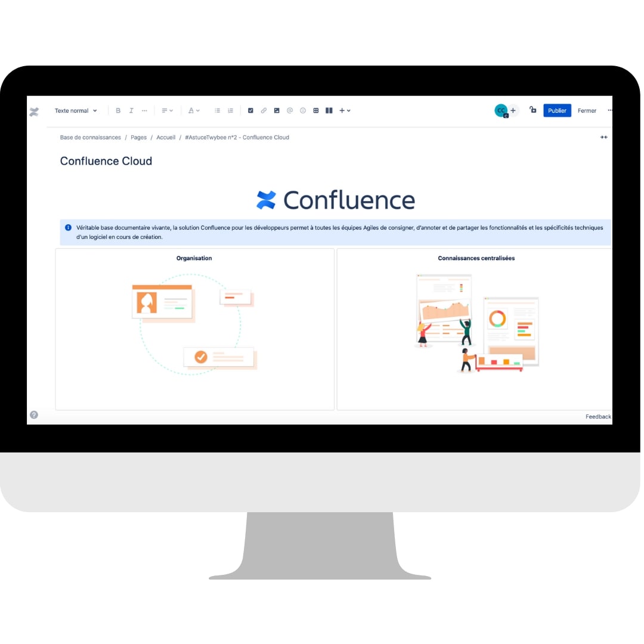Open the #AstuceTwybee n°2 breadcrumb
Screen dimensions: 644x644
(x=237, y=138)
